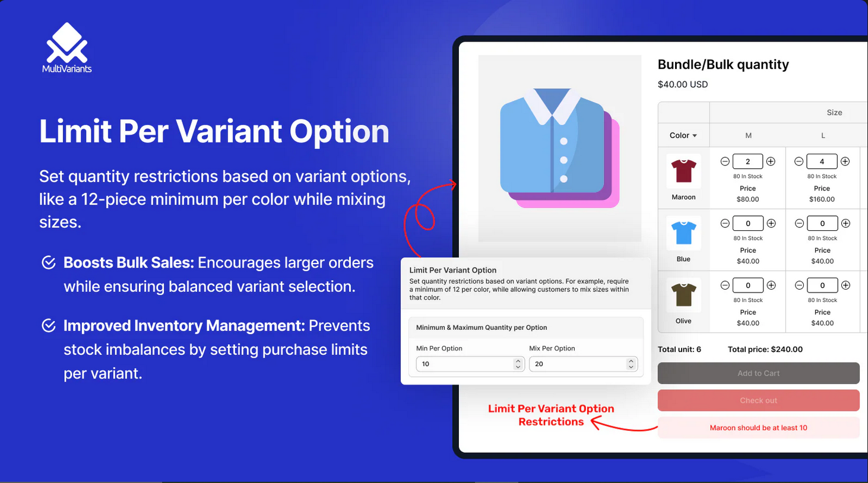This screenshot has height=483, width=868.
Task: Decrease Blue size M quantity
Action: point(725,223)
